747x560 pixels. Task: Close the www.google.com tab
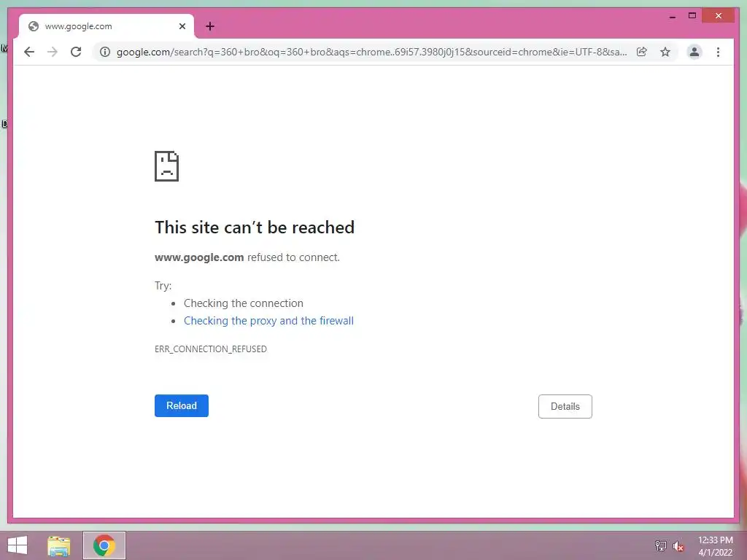click(182, 26)
